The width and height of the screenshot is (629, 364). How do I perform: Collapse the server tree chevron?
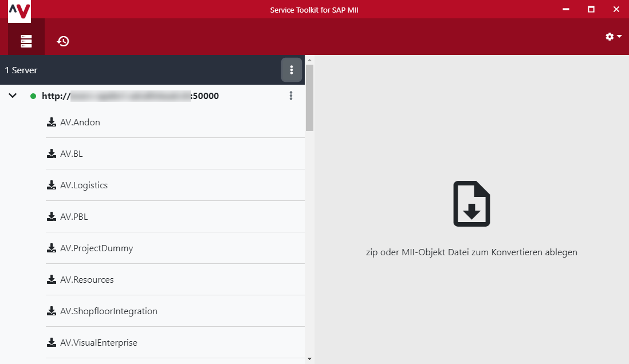pos(13,96)
